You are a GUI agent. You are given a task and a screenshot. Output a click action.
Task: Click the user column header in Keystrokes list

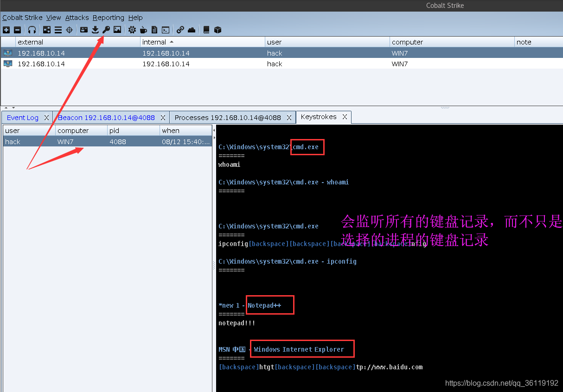tap(30, 131)
